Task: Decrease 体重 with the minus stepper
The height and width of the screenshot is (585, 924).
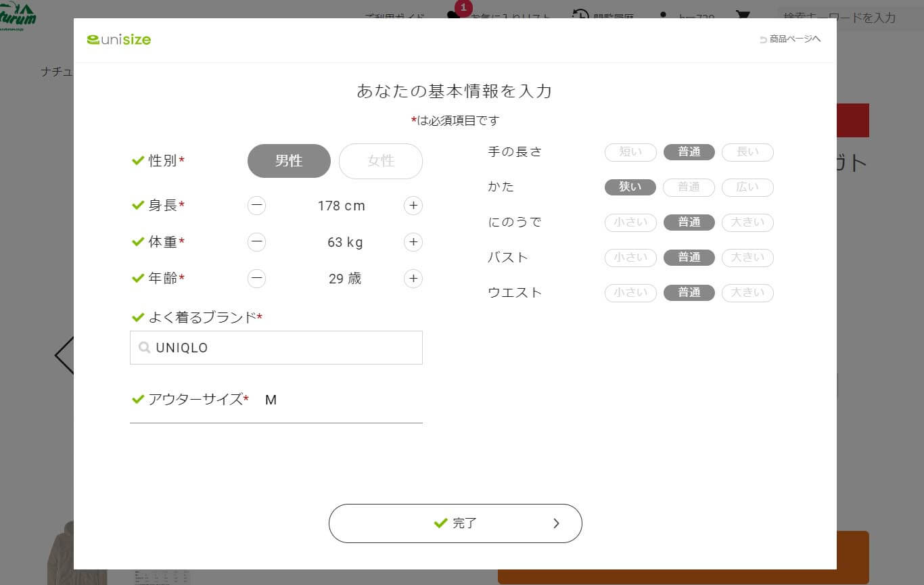Action: click(256, 242)
